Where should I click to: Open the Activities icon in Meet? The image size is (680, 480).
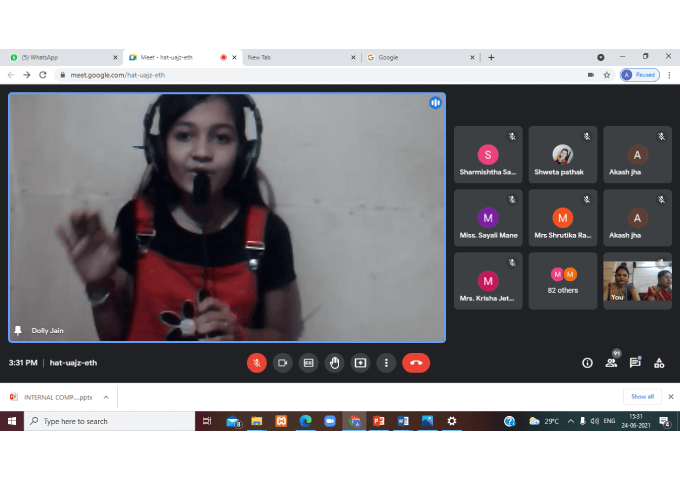coord(659,363)
